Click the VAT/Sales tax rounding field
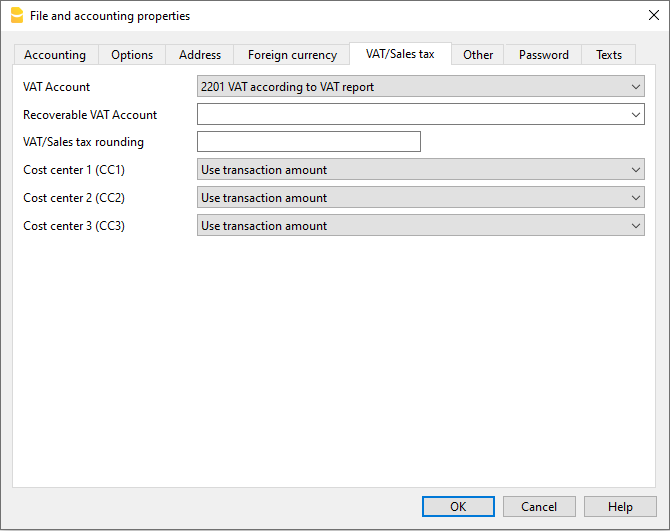Viewport: 670px width, 531px height. pos(309,142)
